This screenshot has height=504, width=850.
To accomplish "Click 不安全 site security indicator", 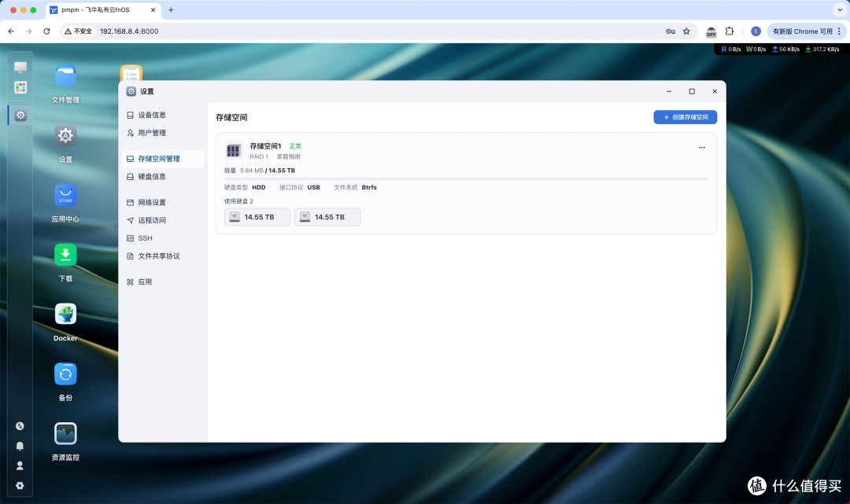I will pos(78,31).
